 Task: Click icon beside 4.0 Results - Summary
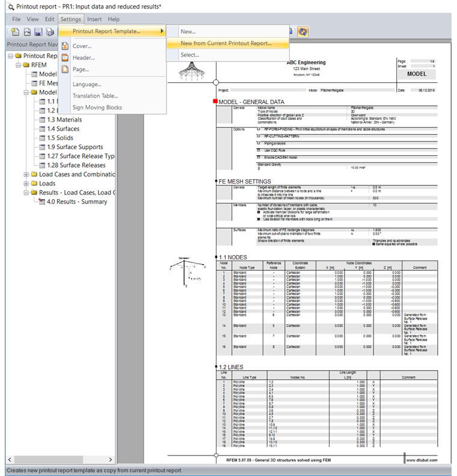[42, 201]
